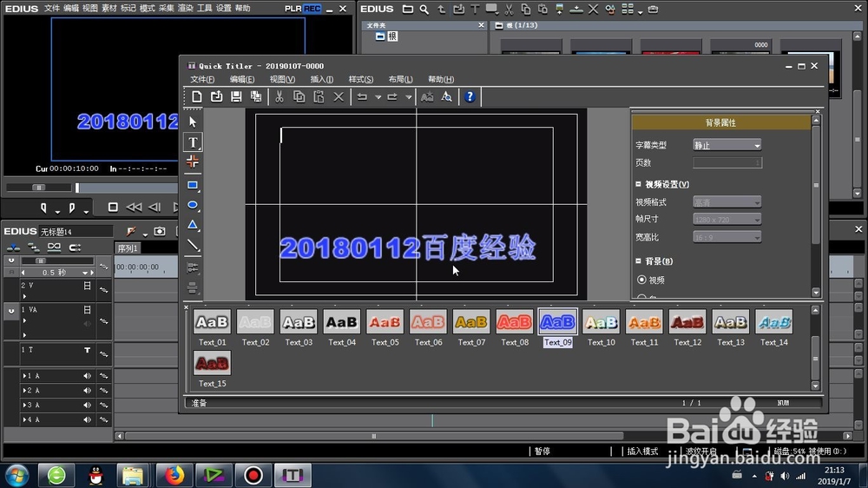Apply the Text_05 style preset

(x=385, y=327)
